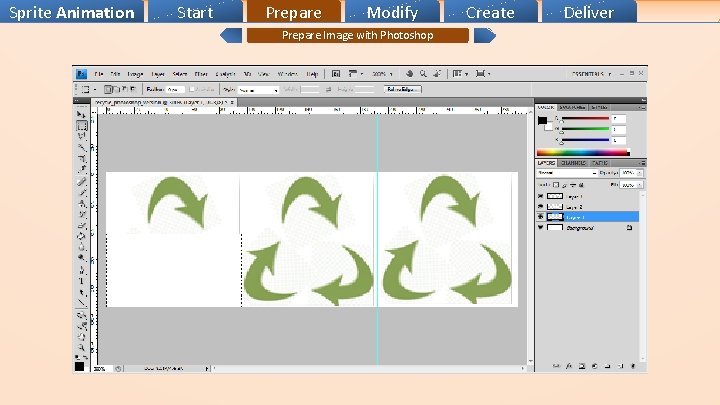Select the Crop tool
The height and width of the screenshot is (405, 720).
coord(81,159)
